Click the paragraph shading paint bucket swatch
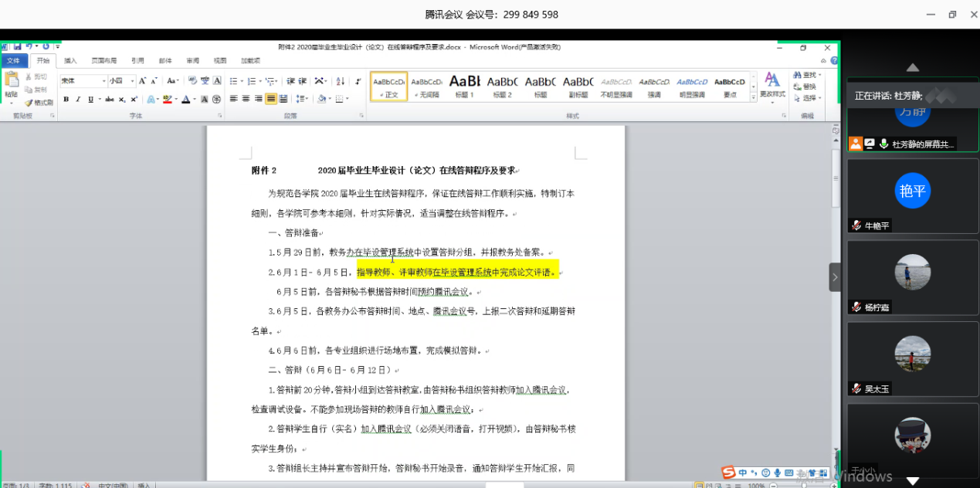The image size is (980, 488). coord(322,99)
